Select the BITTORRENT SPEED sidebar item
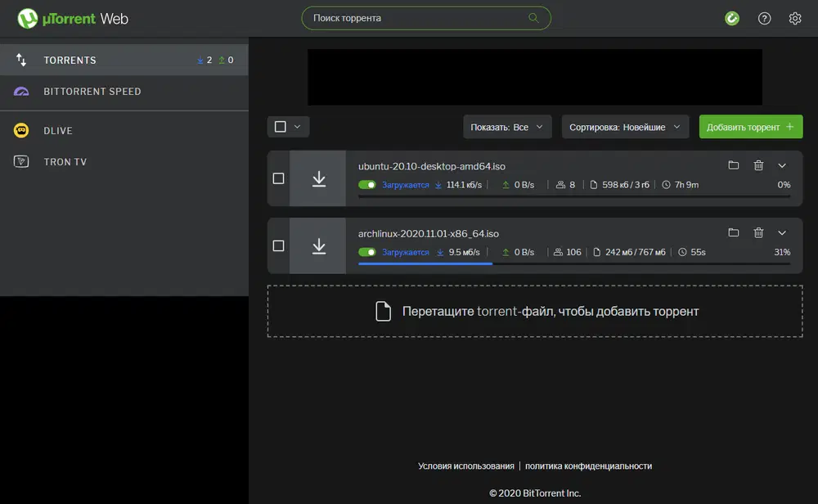The image size is (818, 504). point(124,92)
